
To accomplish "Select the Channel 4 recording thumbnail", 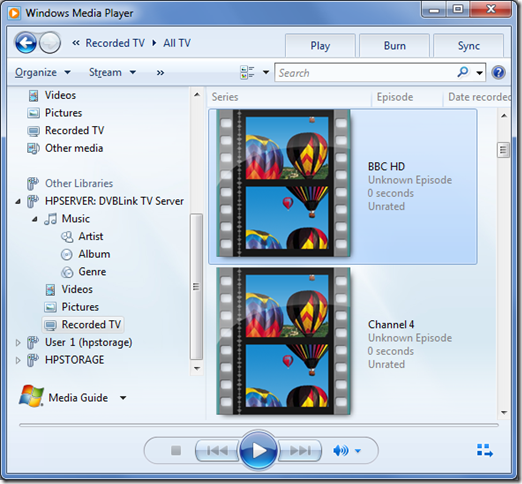I will coord(283,341).
